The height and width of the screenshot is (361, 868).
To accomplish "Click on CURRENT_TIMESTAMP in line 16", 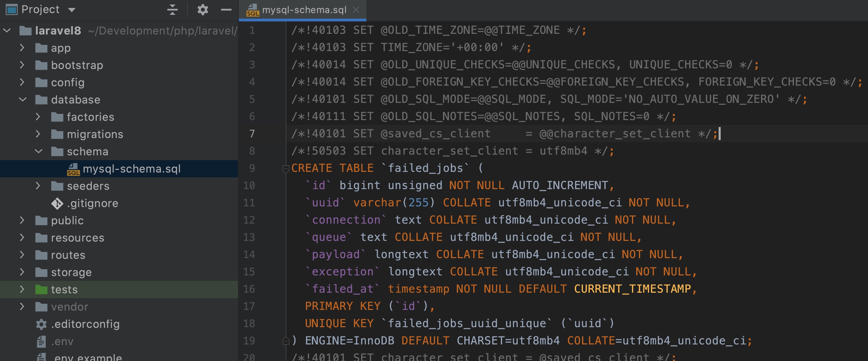I will pos(632,289).
